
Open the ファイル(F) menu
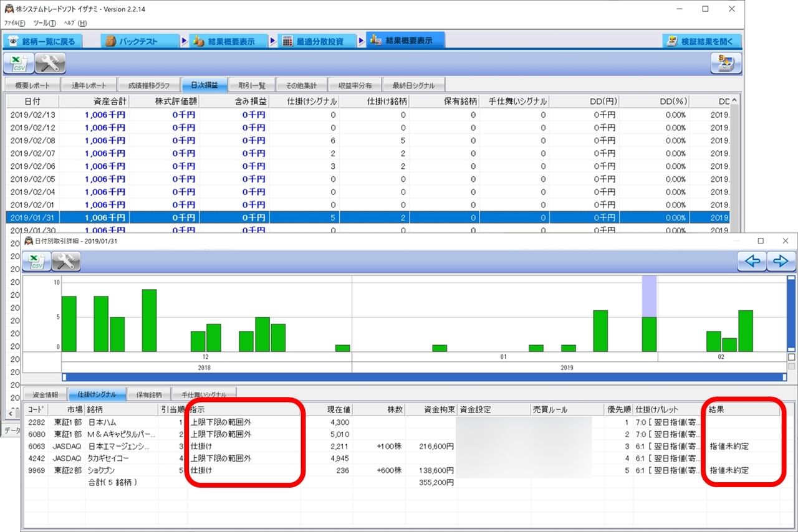click(14, 23)
